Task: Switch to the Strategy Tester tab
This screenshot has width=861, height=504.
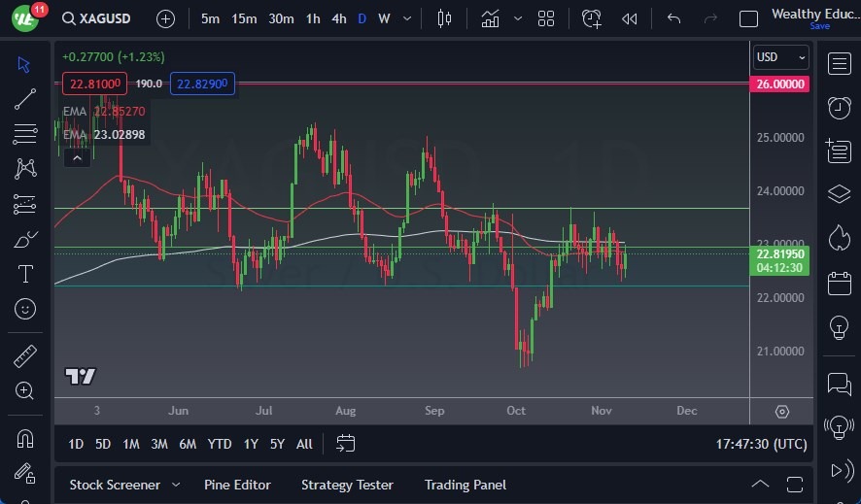Action: click(x=347, y=485)
